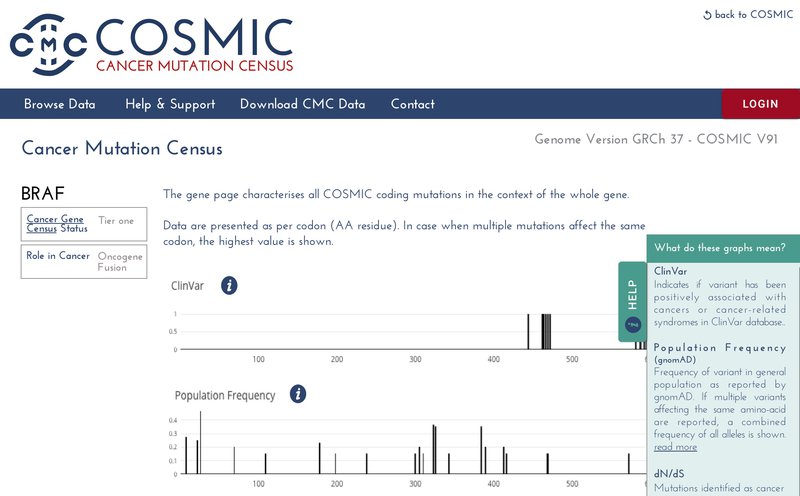This screenshot has height=496, width=800.
Task: Click the Role in Cancer box
Action: coord(84,261)
